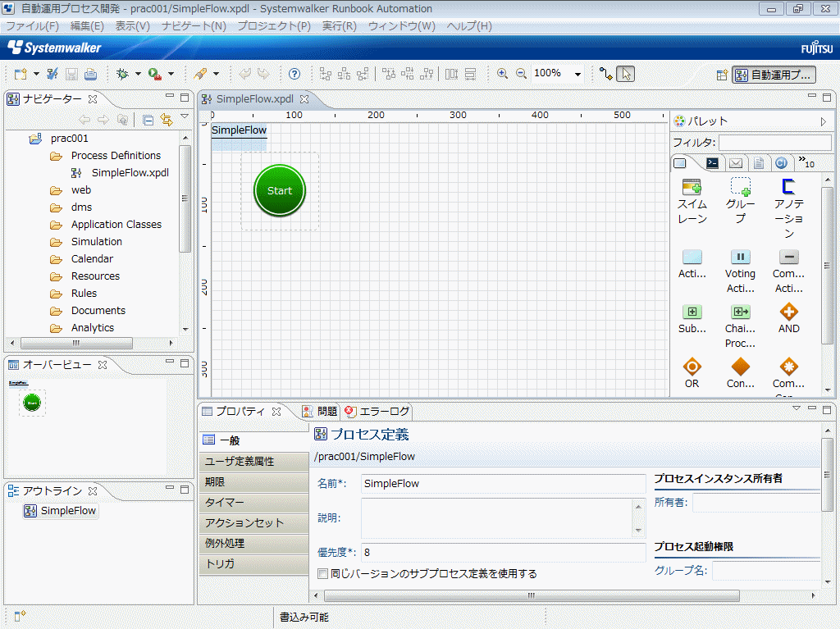The image size is (840, 629).
Task: Open properties view menu triangle
Action: (x=797, y=408)
